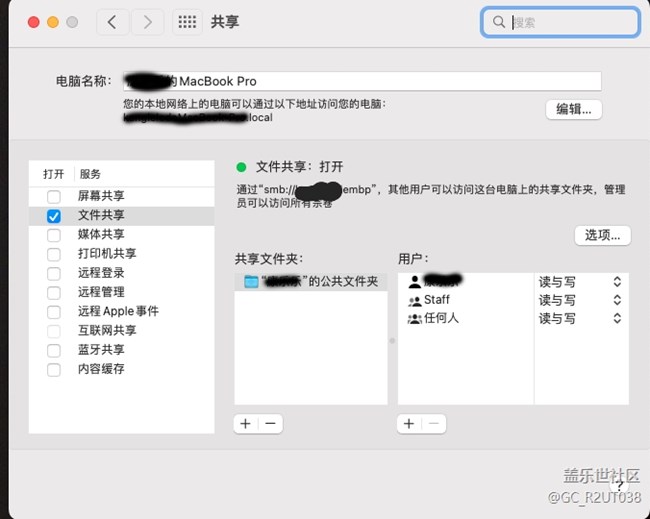
Task: Click the magnifier icon in search
Action: point(499,22)
